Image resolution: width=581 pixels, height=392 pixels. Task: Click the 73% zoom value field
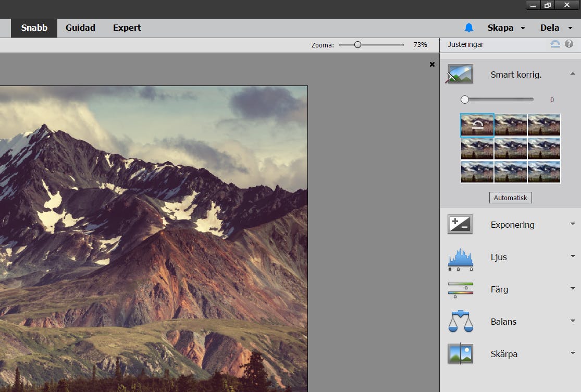pyautogui.click(x=420, y=45)
